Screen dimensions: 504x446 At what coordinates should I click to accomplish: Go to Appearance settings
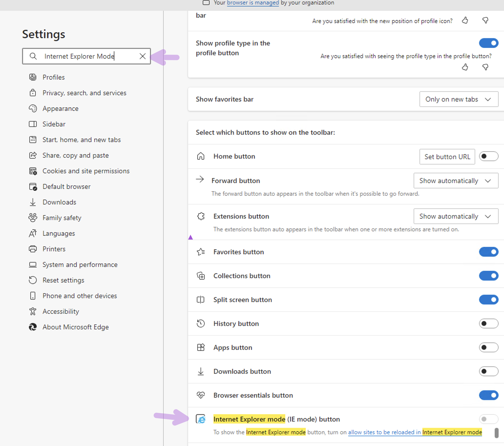(x=60, y=108)
